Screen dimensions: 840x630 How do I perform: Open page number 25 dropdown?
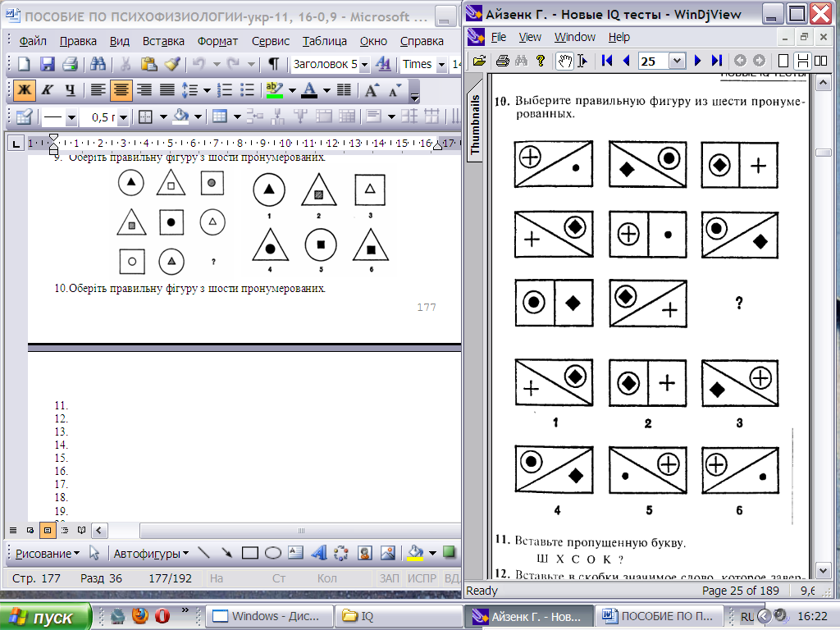point(677,61)
